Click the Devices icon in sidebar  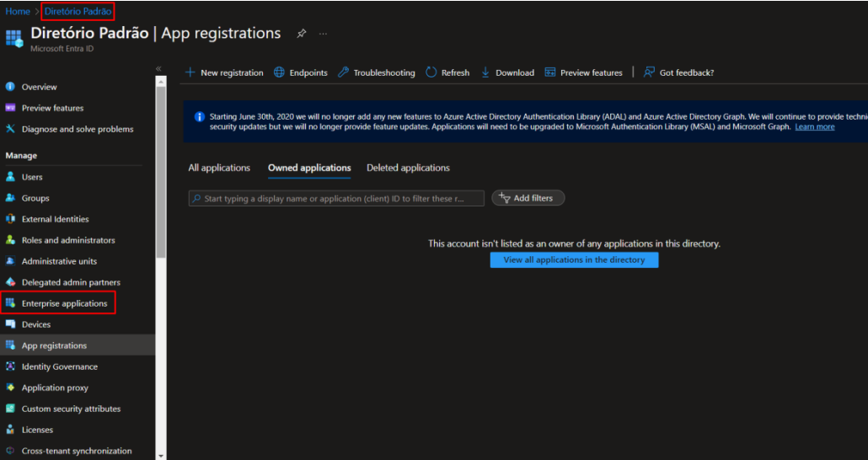pos(10,324)
